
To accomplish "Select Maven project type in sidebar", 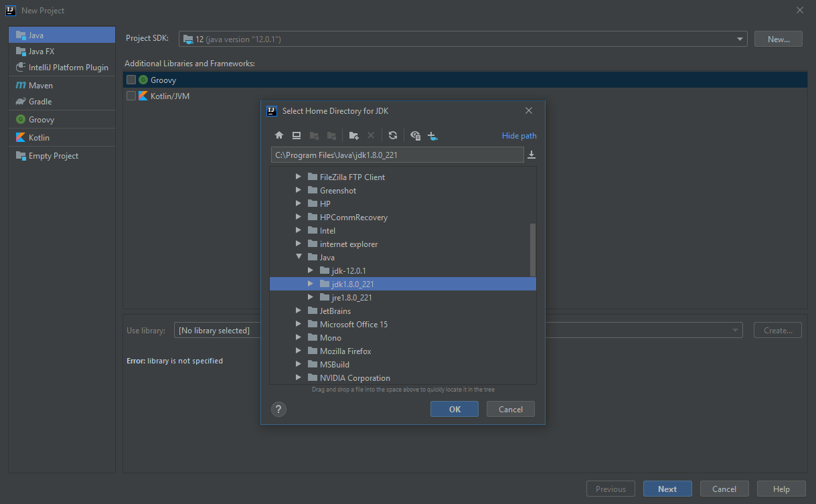I will coord(40,86).
